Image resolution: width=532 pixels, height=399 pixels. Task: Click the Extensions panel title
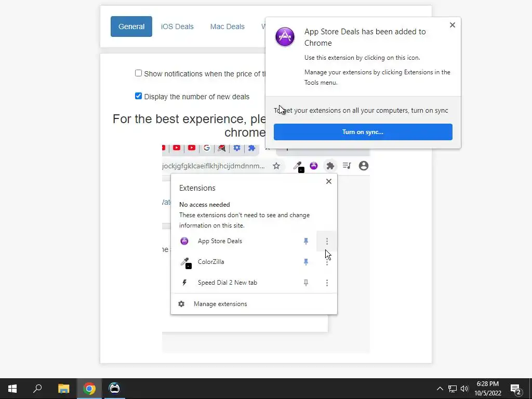click(197, 188)
